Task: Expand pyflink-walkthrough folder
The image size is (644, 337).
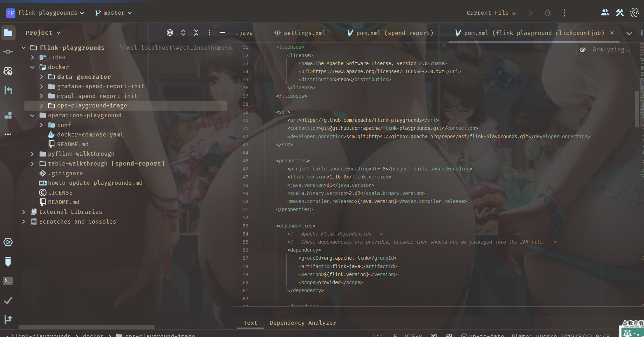Action: coord(33,154)
